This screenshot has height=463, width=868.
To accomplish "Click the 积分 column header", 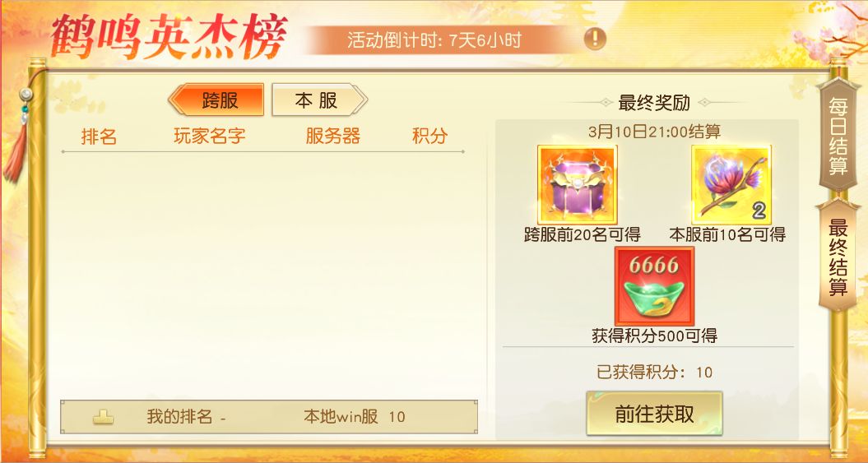I will [x=429, y=136].
